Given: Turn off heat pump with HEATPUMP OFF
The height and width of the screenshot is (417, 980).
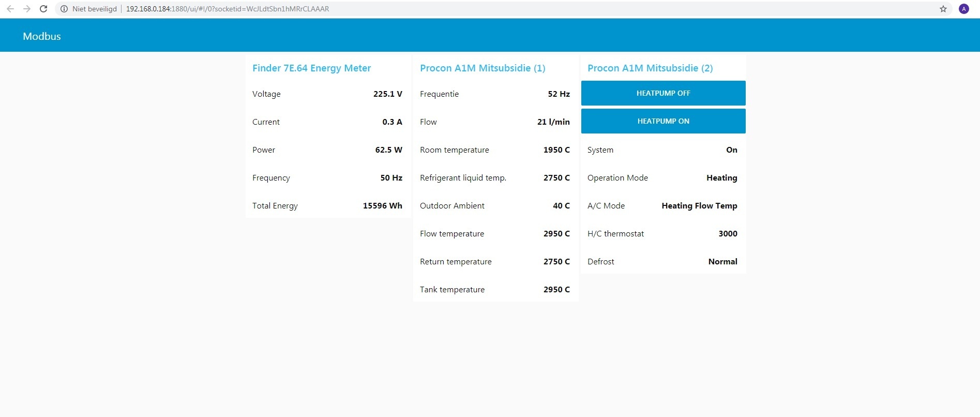Looking at the screenshot, I should pos(664,93).
